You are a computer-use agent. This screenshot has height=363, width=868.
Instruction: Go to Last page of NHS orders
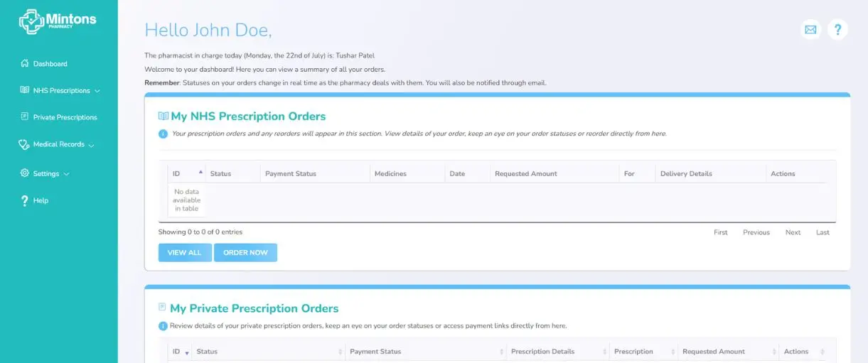[x=823, y=232]
